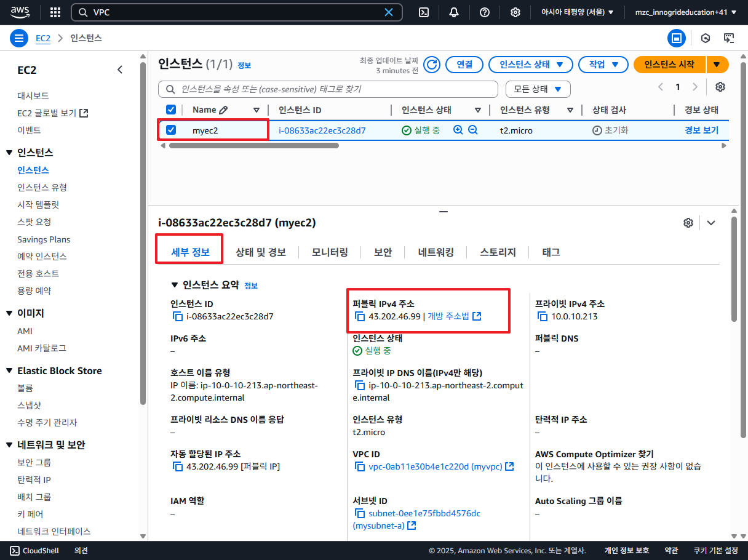The width and height of the screenshot is (748, 560).
Task: Open the region selector 아시아 태평양 (서울)
Action: tap(577, 12)
